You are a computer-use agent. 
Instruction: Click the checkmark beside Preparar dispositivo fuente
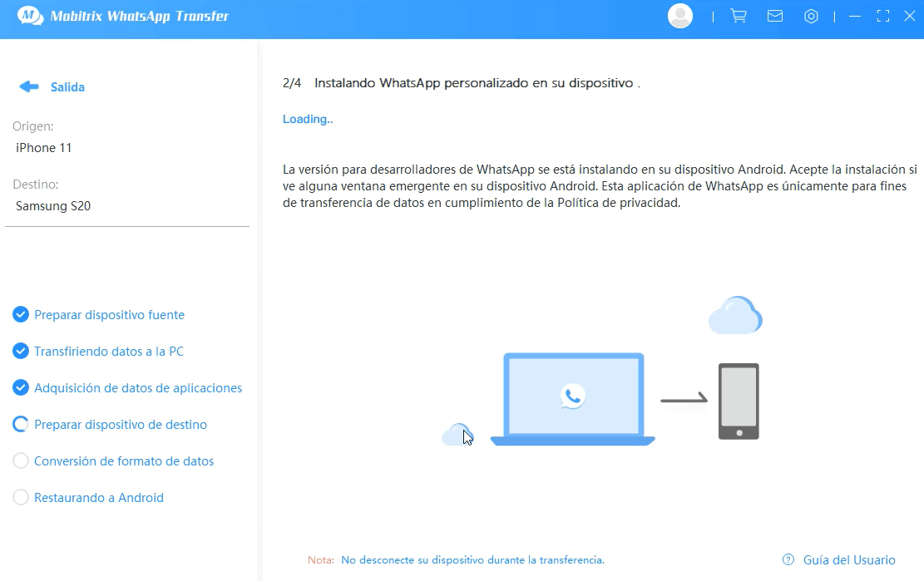click(19, 314)
